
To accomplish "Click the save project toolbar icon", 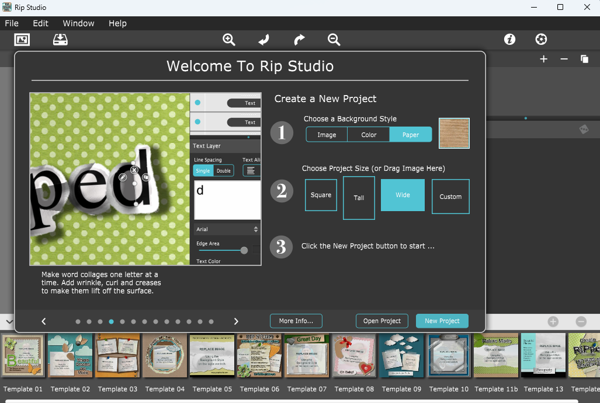I will point(60,39).
